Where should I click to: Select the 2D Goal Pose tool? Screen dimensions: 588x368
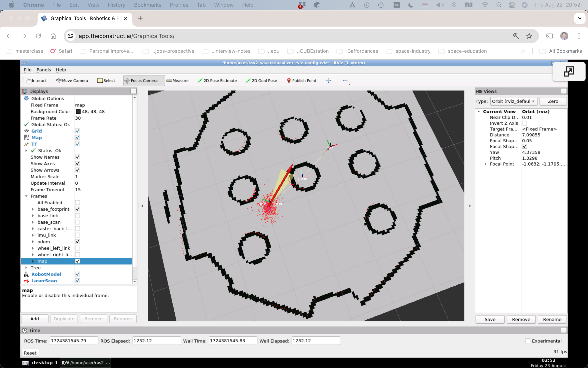(x=262, y=81)
